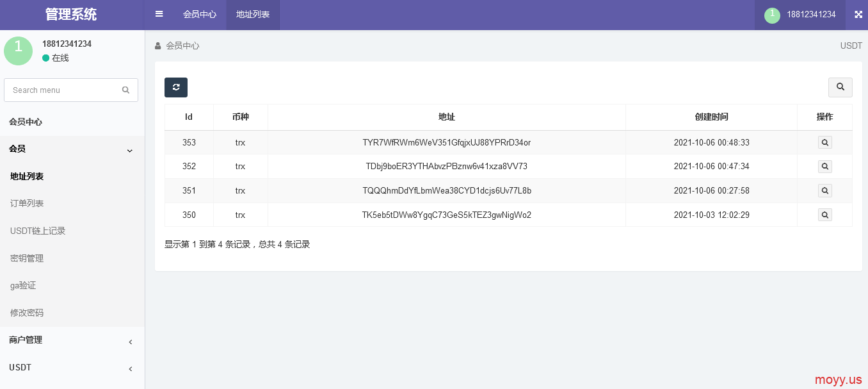Viewport: 868px width, 389px height.
Task: View details for address row 350
Action: click(x=824, y=215)
